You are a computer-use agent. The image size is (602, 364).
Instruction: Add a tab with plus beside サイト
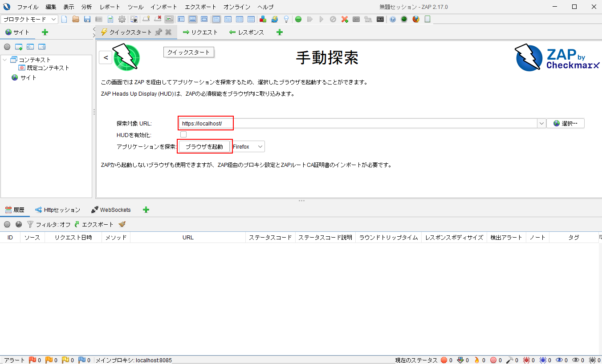[x=45, y=32]
